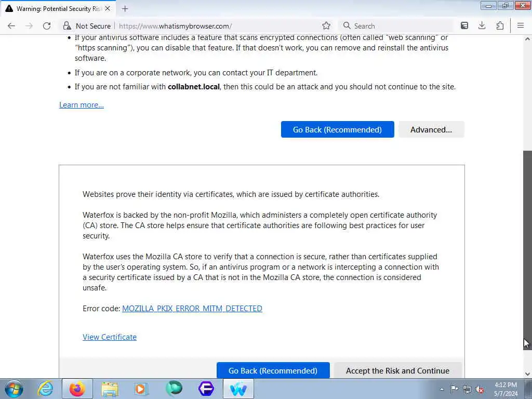
Task: Open the network tray icon
Action: tap(467, 389)
